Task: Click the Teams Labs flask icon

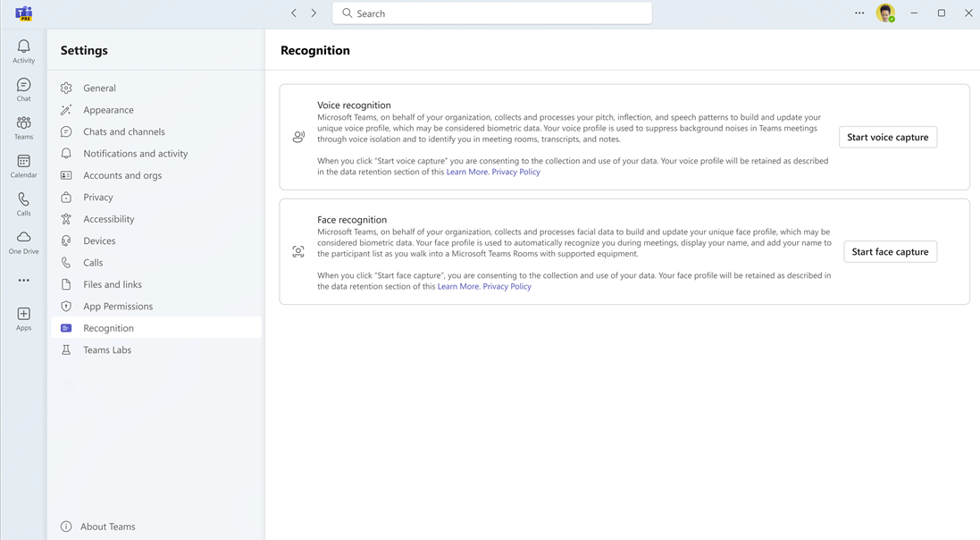Action: pos(66,350)
